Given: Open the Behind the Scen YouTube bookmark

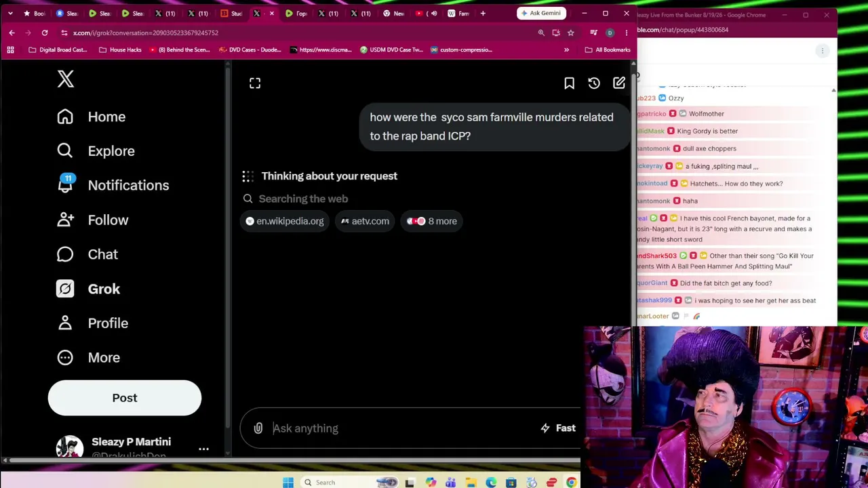Looking at the screenshot, I should point(179,49).
